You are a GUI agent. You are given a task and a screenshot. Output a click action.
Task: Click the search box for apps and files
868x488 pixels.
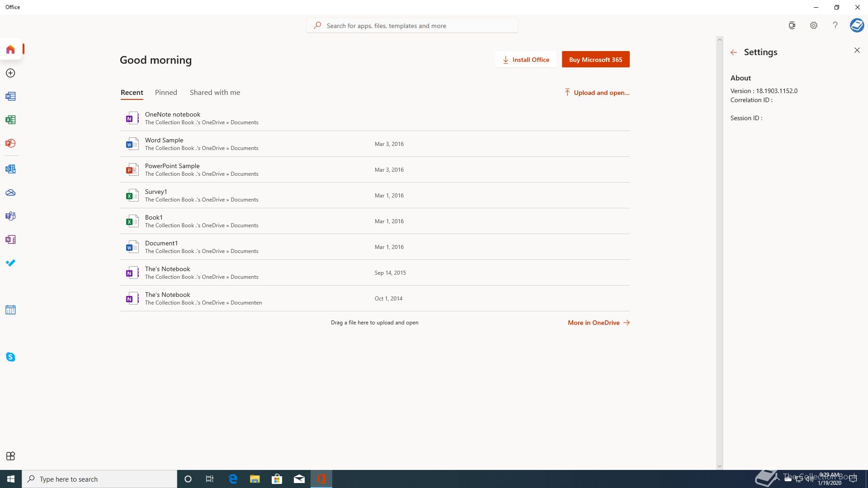[412, 26]
